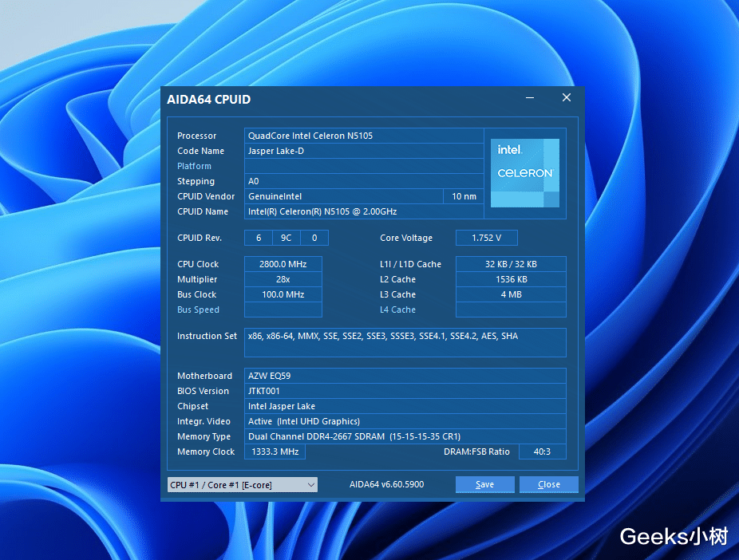
Task: Open the CPU #1 / Core #1 dropdown
Action: pyautogui.click(x=243, y=485)
